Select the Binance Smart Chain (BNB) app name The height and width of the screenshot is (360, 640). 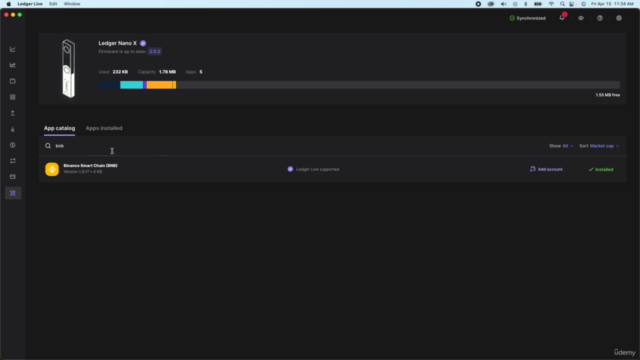(90, 166)
